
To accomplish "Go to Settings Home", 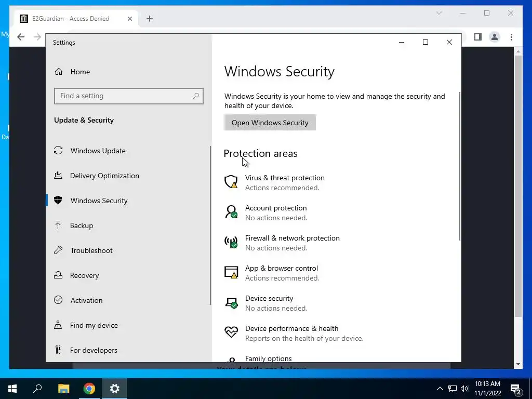I will coord(128,72).
